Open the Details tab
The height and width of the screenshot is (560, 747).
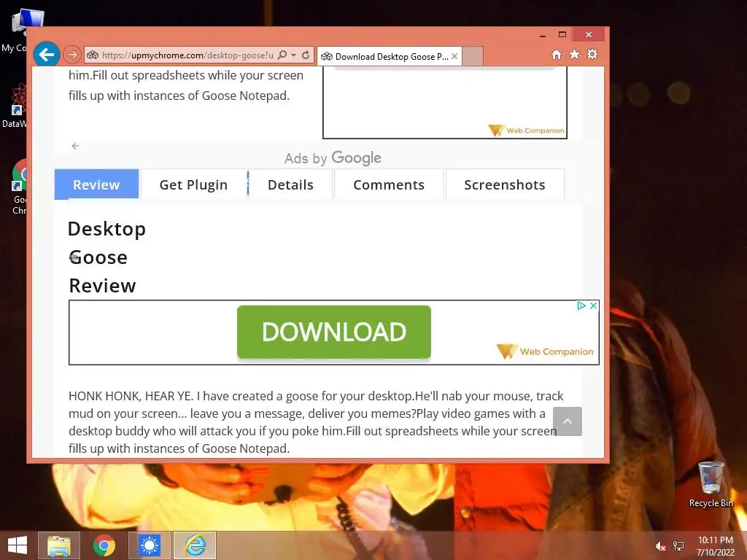[x=290, y=184]
